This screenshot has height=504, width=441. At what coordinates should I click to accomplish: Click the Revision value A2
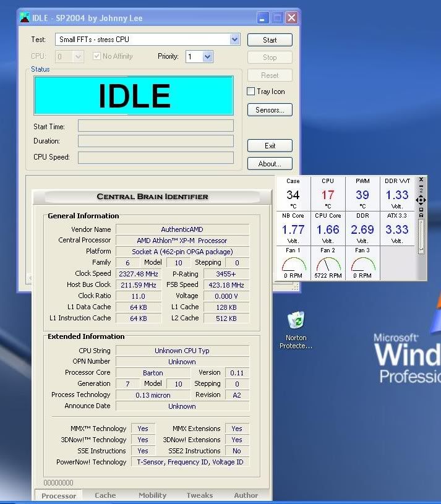coord(237,395)
